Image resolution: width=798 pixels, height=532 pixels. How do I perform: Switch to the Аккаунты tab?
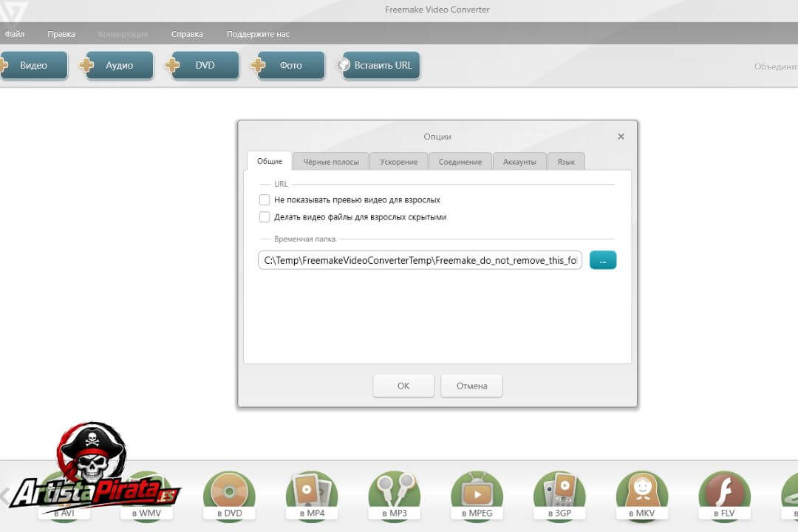point(519,162)
